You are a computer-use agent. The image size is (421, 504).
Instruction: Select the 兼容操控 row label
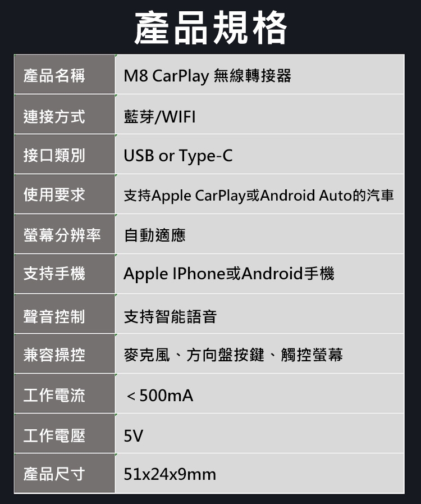pyautogui.click(x=65, y=353)
